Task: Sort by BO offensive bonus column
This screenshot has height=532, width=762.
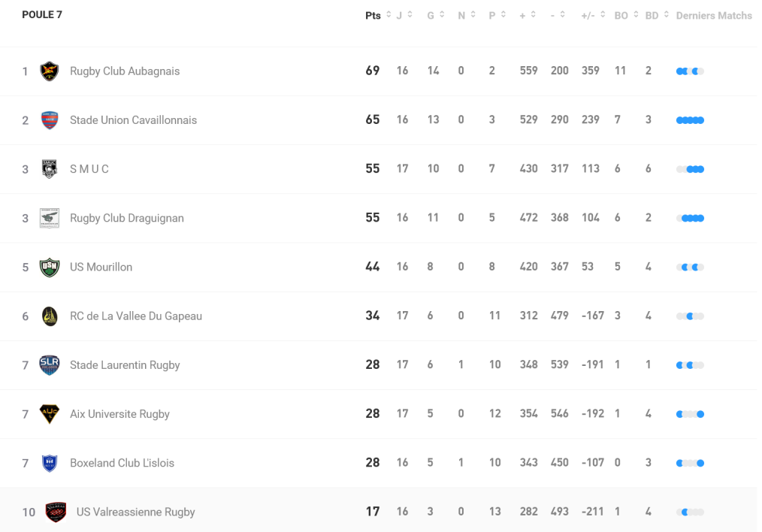Action: tap(625, 16)
